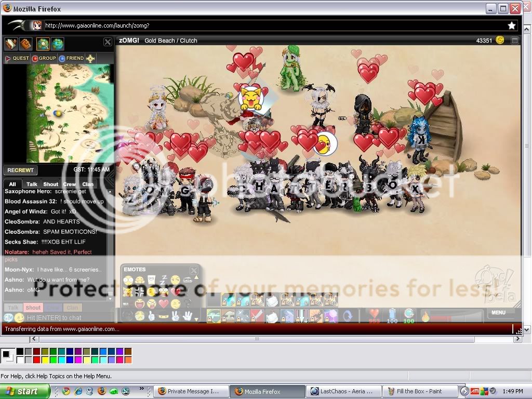Click the heart emote in Emotes panel
This screenshot has height=399, width=532.
pos(163,303)
